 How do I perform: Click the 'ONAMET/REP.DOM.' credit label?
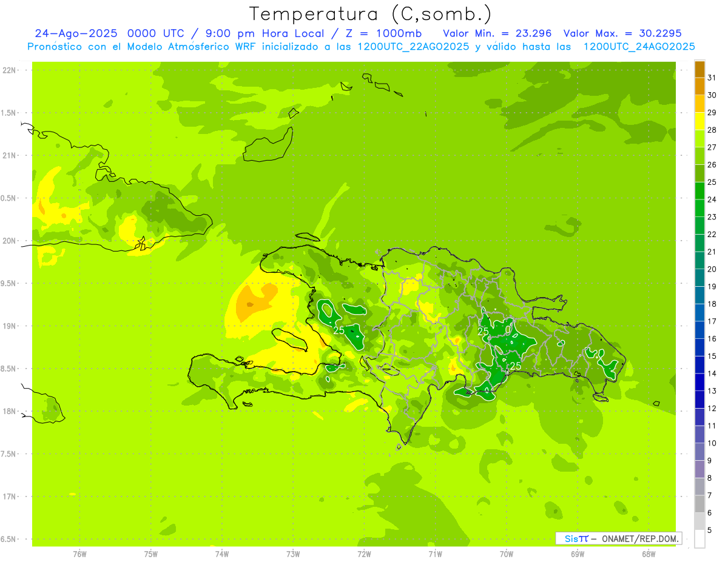point(639,538)
